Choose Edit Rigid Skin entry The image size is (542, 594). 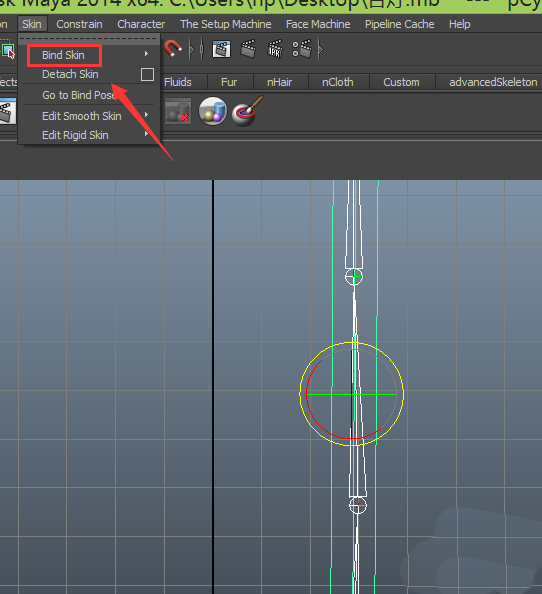pyautogui.click(x=75, y=135)
